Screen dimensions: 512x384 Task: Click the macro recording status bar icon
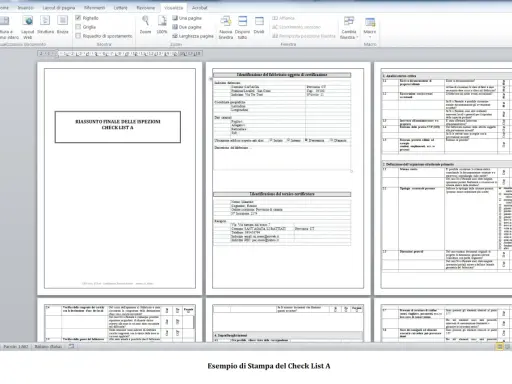(71, 346)
